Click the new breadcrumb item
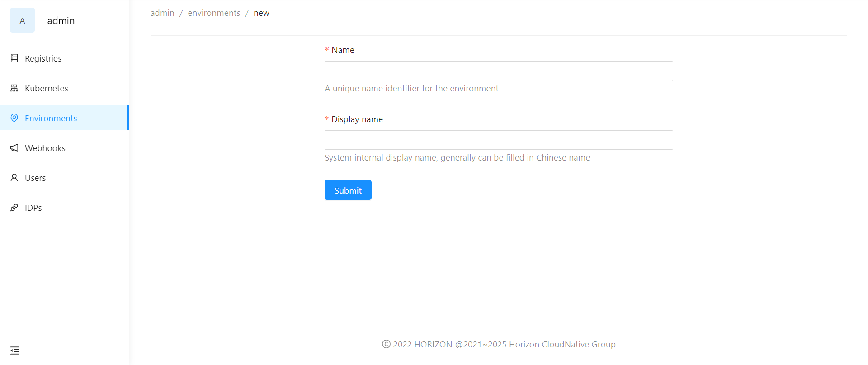 [261, 13]
